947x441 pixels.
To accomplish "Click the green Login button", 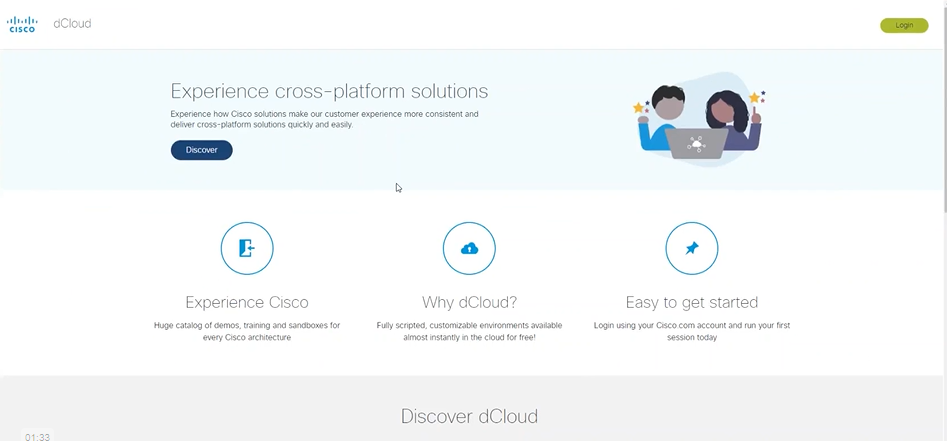I will point(904,25).
